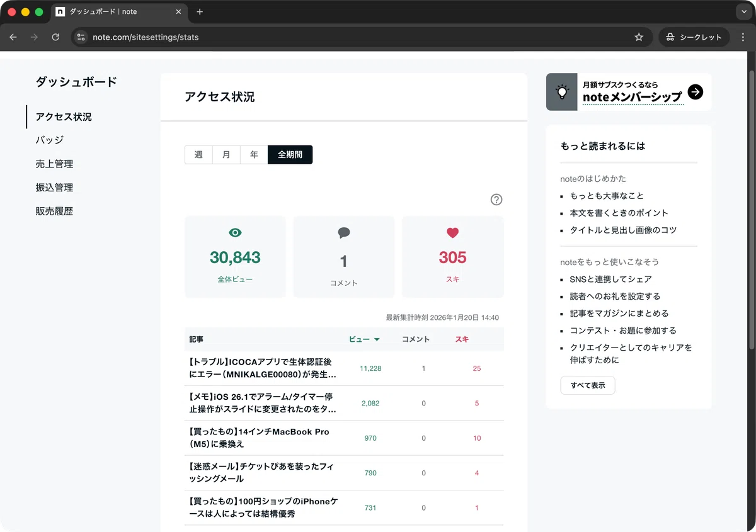Reload the page with refresh icon
The height and width of the screenshot is (532, 756).
pyautogui.click(x=55, y=37)
